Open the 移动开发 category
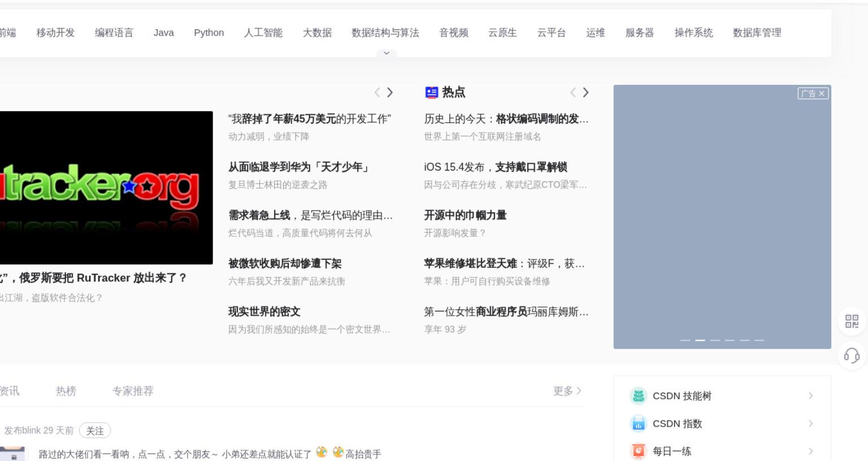 coord(55,33)
